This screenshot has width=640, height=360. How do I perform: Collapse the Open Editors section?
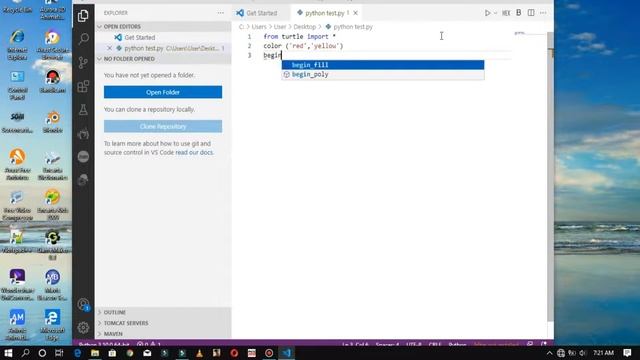point(163,27)
